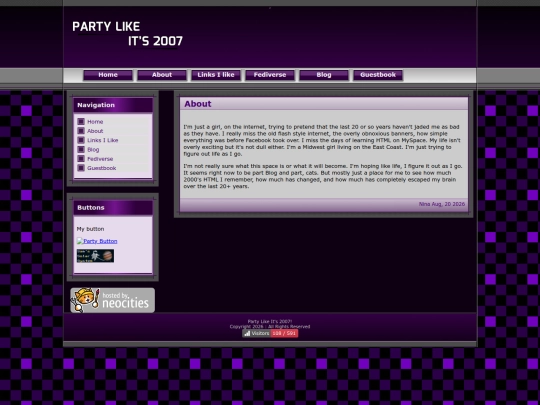This screenshot has width=540, height=405.
Task: Click the Home link in sidebar Navigation
Action: click(95, 122)
